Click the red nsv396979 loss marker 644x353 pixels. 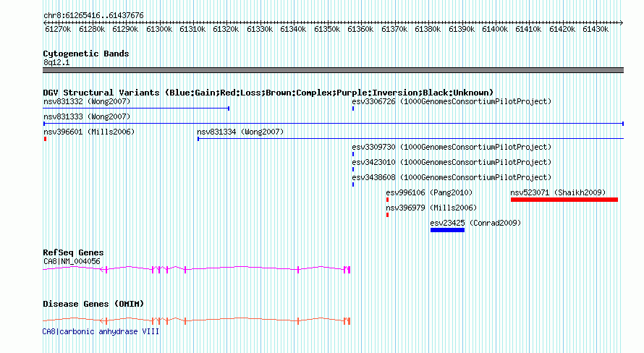[387, 215]
